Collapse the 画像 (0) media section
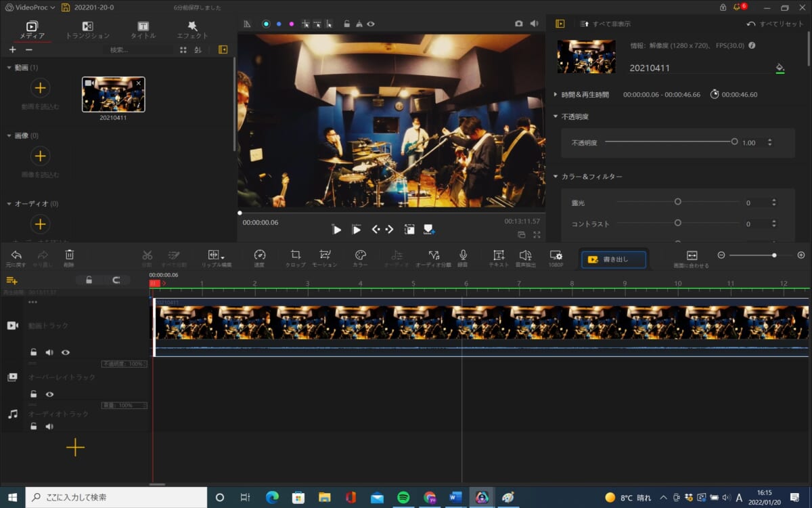Image resolution: width=812 pixels, height=508 pixels. tap(9, 135)
